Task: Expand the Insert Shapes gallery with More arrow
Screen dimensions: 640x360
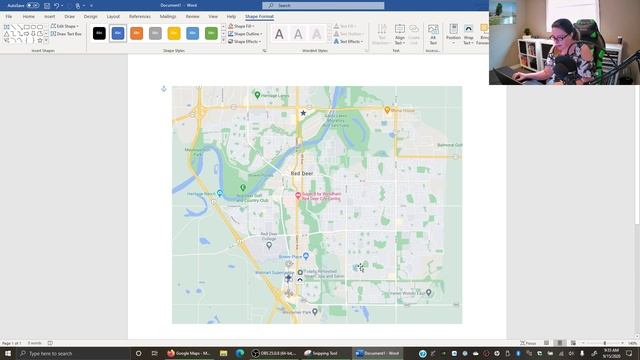Action: pos(46,41)
